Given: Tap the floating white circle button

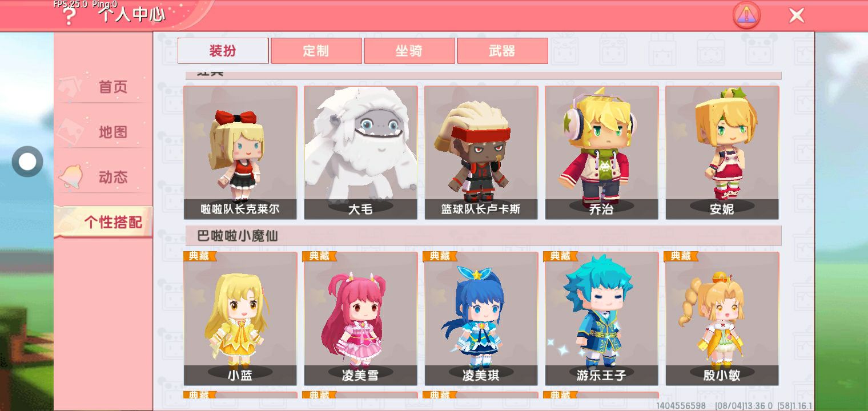Looking at the screenshot, I should click(27, 162).
